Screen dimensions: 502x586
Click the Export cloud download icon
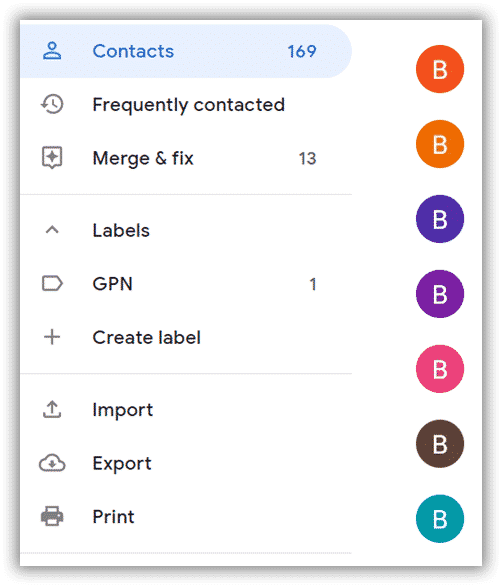pos(52,463)
